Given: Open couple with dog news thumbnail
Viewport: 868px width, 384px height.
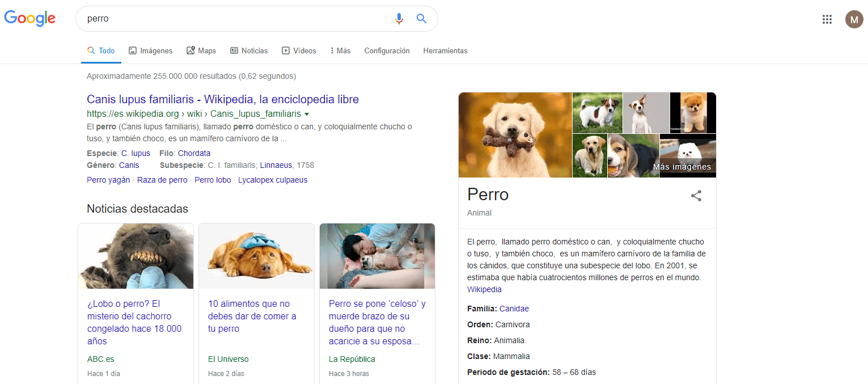Looking at the screenshot, I should pos(377,256).
